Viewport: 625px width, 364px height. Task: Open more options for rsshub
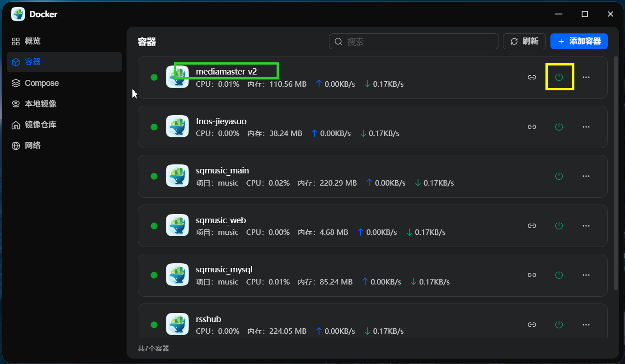click(586, 324)
